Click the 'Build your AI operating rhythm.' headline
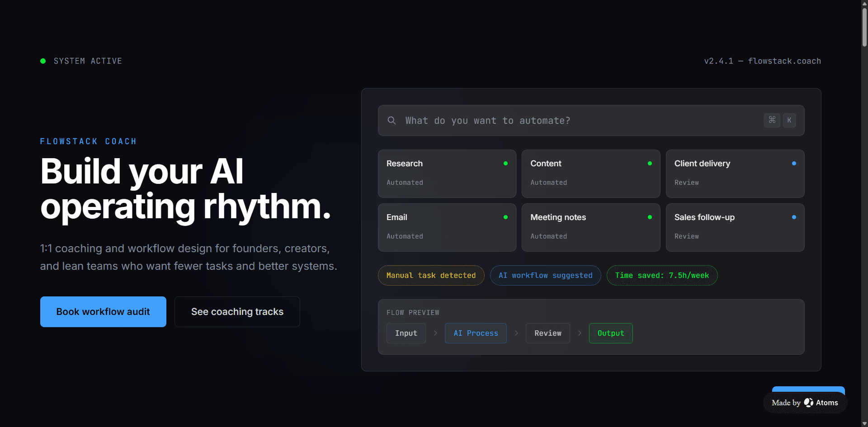 (186, 189)
